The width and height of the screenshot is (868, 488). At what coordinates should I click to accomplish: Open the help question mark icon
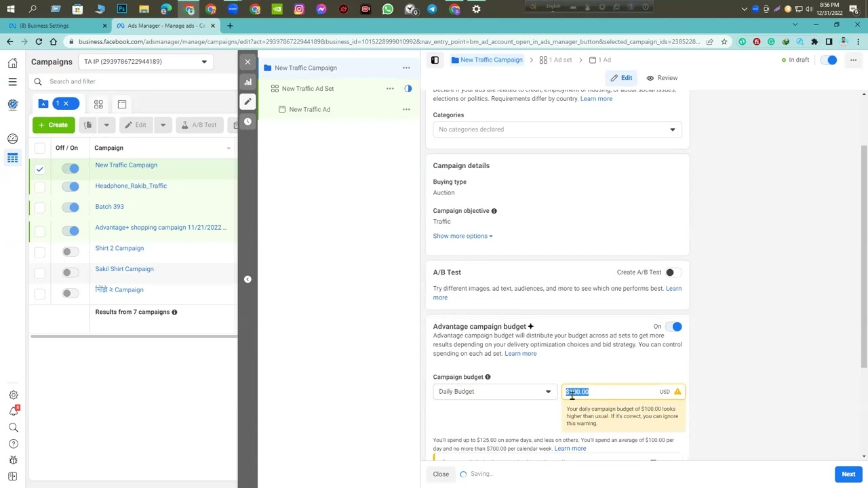13,444
